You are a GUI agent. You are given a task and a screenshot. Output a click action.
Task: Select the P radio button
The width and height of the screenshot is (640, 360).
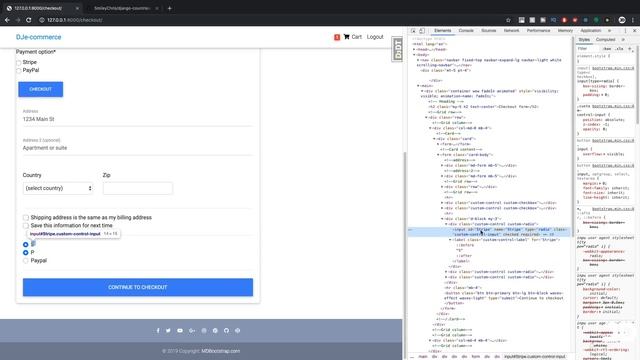pos(26,253)
